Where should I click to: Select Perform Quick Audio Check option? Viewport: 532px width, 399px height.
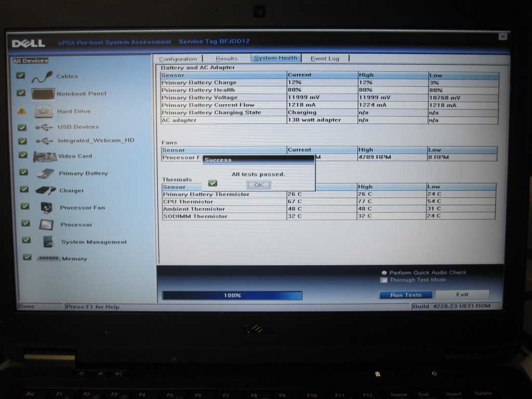coord(384,273)
